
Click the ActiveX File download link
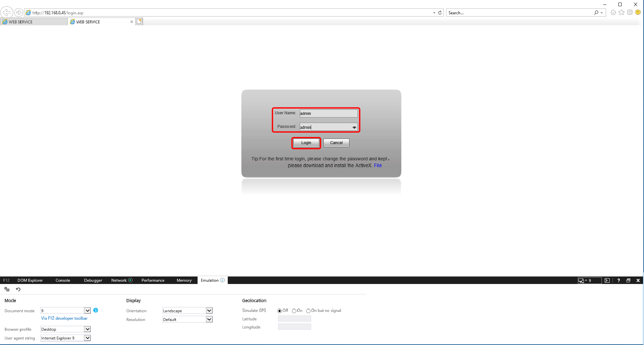pyautogui.click(x=378, y=166)
